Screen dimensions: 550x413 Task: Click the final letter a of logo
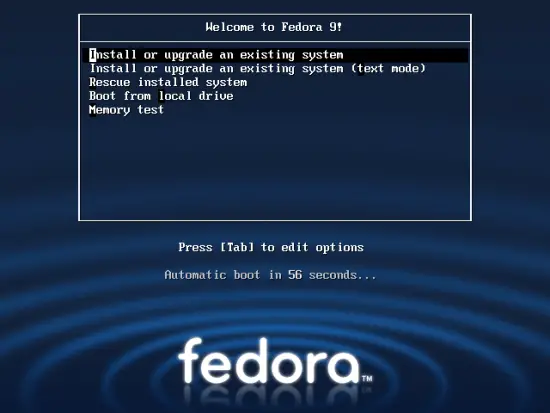coord(345,367)
